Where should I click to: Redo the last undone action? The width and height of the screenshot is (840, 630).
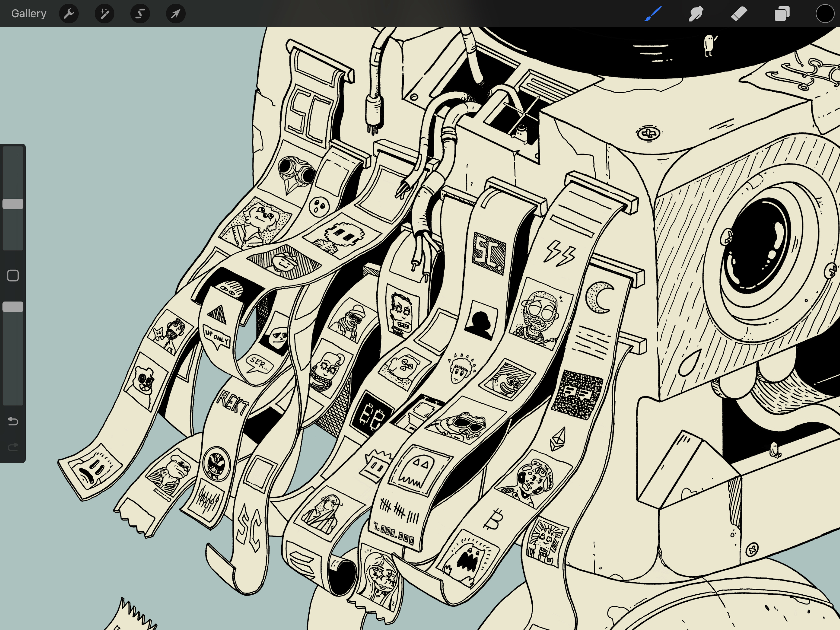pos(13,447)
